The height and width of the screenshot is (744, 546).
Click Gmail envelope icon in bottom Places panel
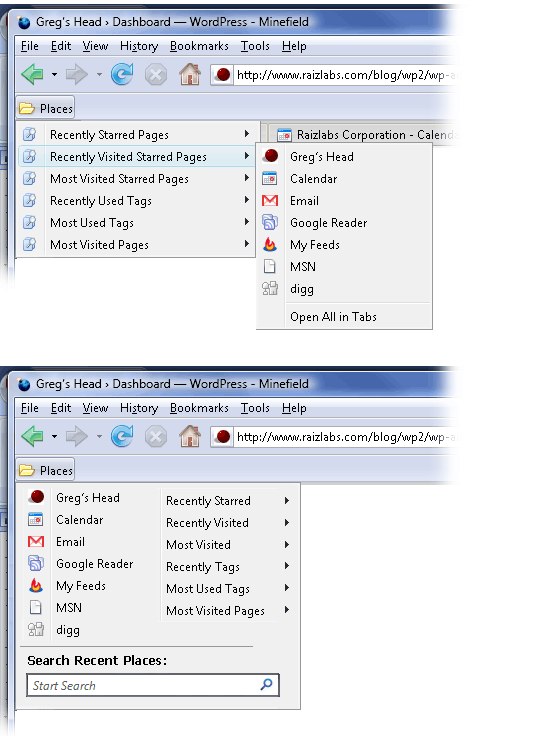[36, 541]
